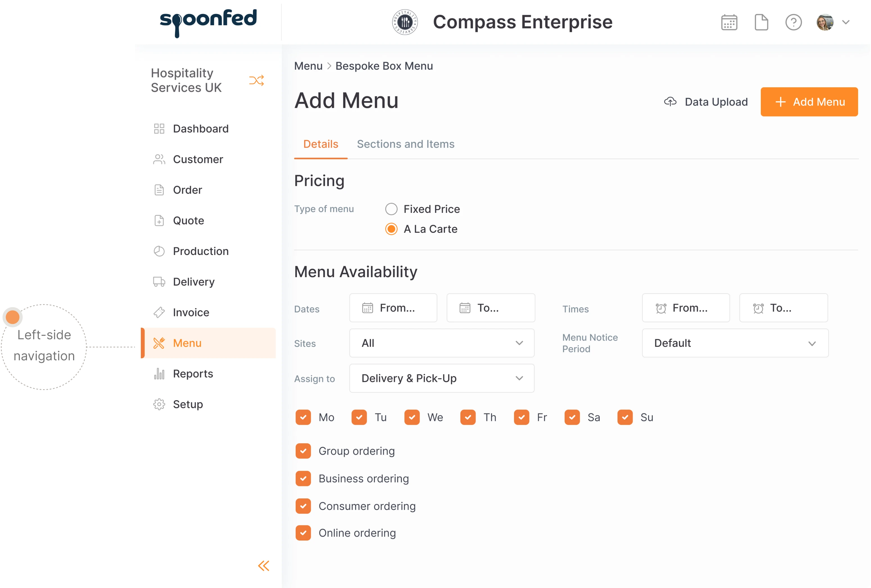Screen dimensions: 871x588
Task: Toggle Group ordering off
Action: 303,451
